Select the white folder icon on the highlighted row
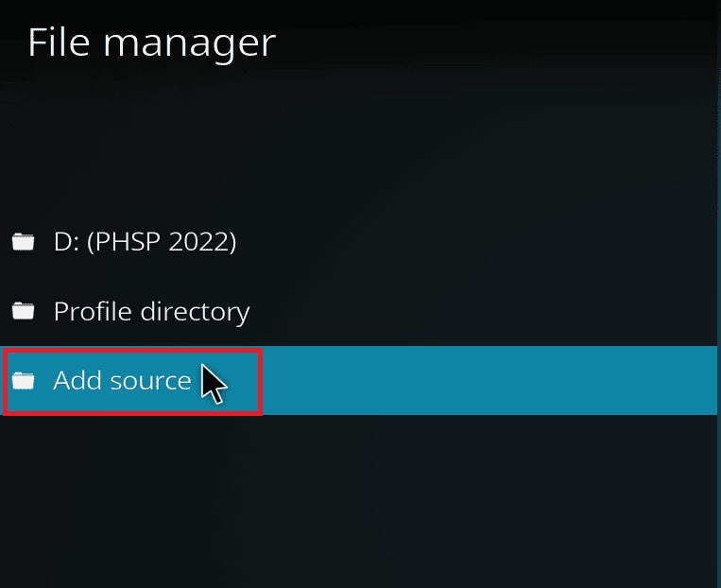 [x=23, y=380]
